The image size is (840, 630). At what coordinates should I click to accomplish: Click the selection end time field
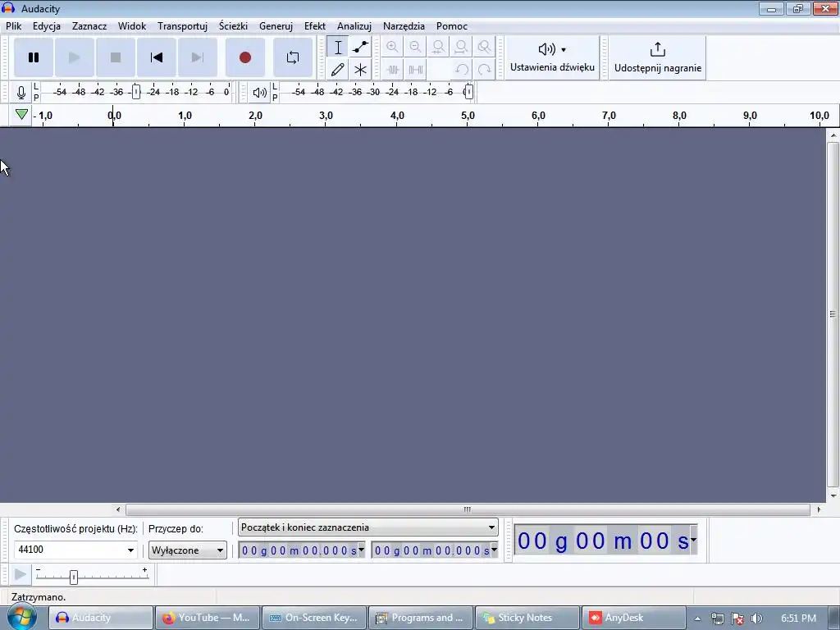[431, 550]
